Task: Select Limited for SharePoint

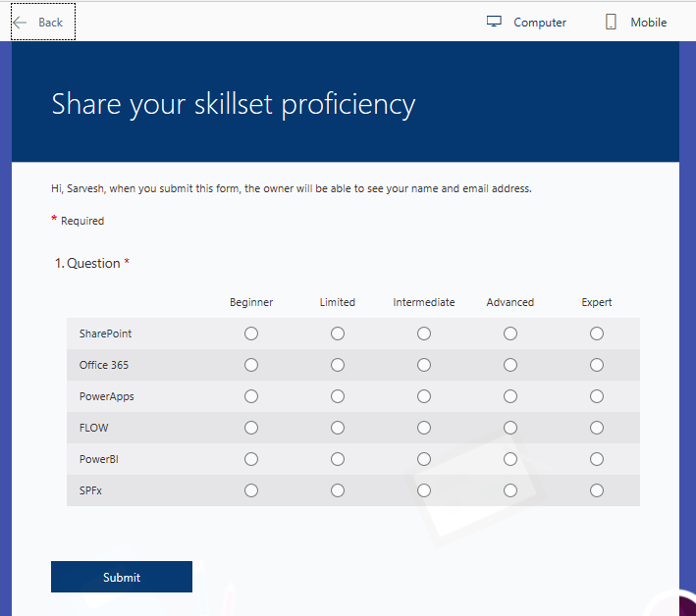Action: pyautogui.click(x=338, y=334)
